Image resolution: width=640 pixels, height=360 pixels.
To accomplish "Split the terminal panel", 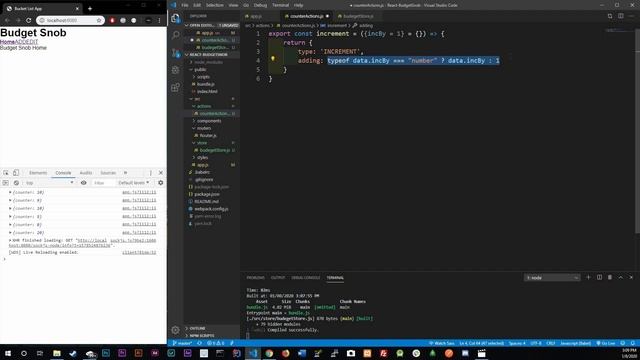I will (599, 278).
